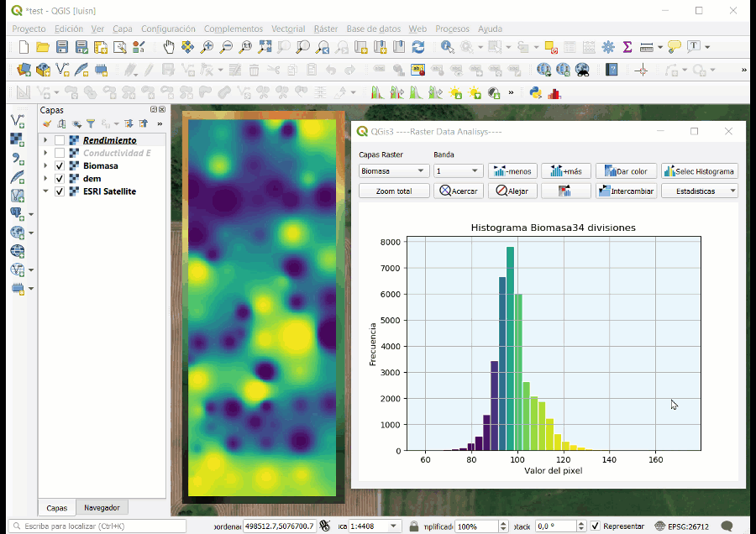Open the Statistical Summary sigma icon
Screen dimensions: 756x534
pos(627,47)
